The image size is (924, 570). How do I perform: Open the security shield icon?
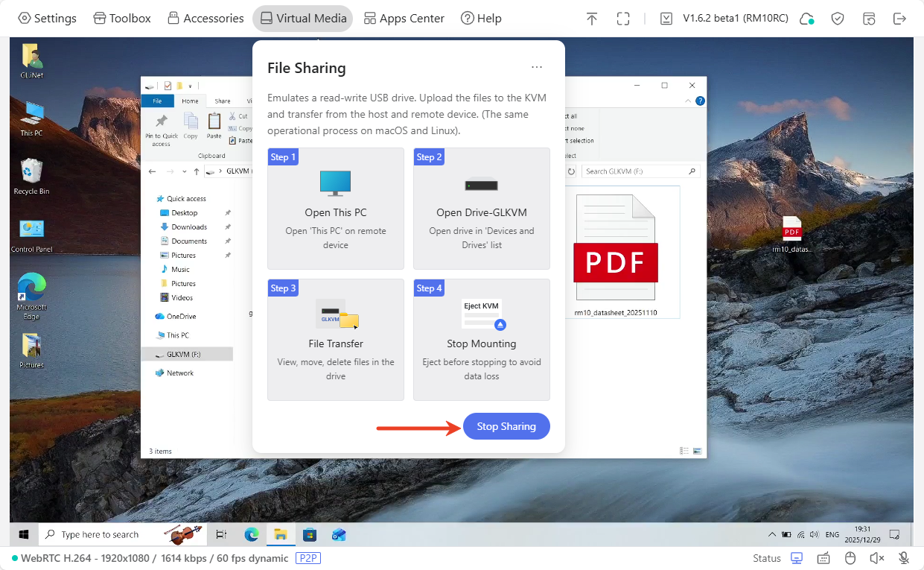click(x=838, y=19)
